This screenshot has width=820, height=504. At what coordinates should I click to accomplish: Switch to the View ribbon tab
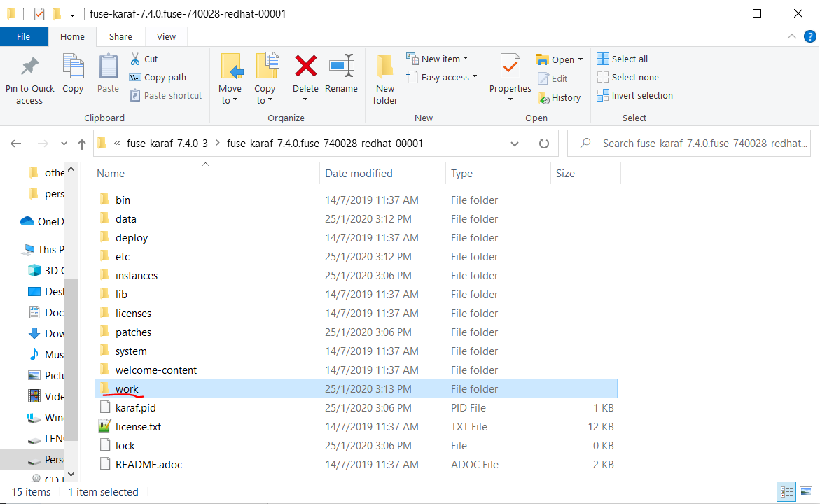166,36
